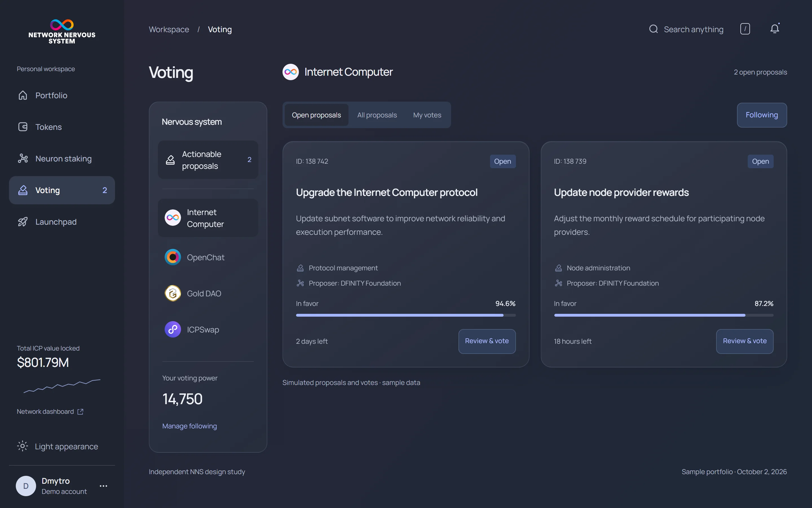This screenshot has height=508, width=812.
Task: Click the Voting stamp icon in sidebar
Action: point(23,190)
